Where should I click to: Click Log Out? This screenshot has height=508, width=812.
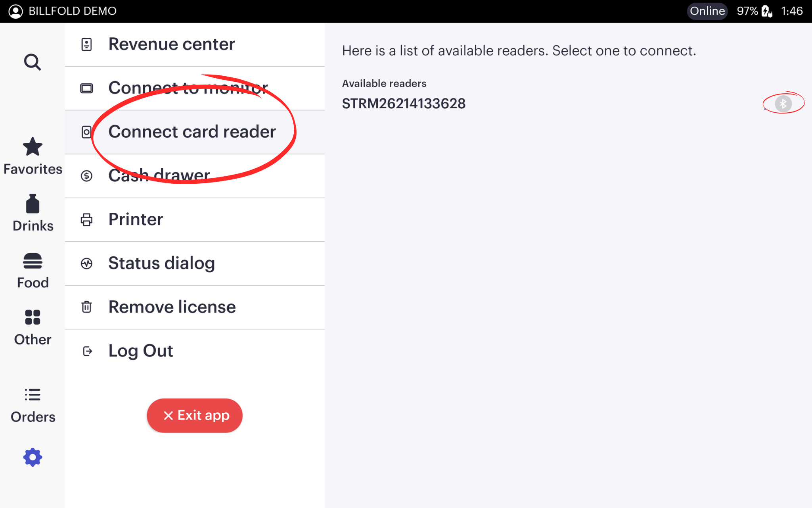pos(141,351)
